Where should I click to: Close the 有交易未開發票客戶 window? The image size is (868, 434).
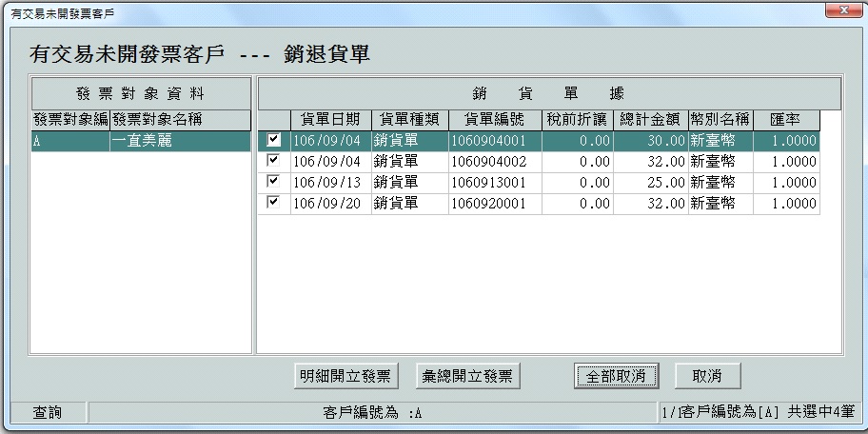pyautogui.click(x=843, y=10)
